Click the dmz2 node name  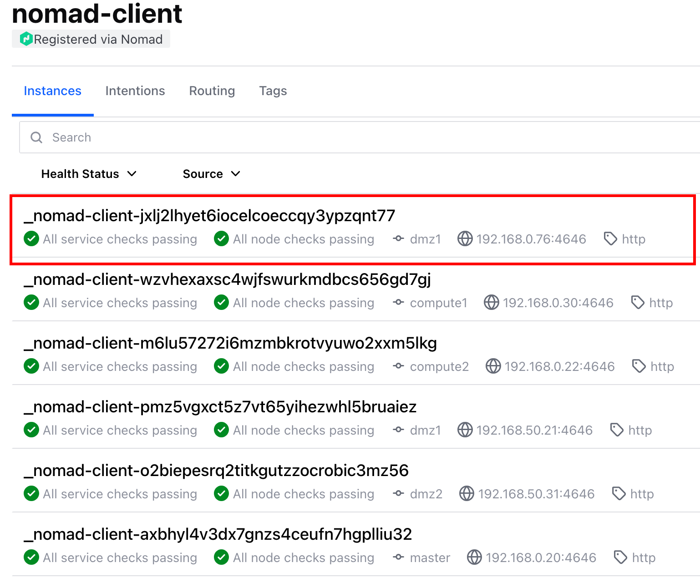(x=426, y=494)
